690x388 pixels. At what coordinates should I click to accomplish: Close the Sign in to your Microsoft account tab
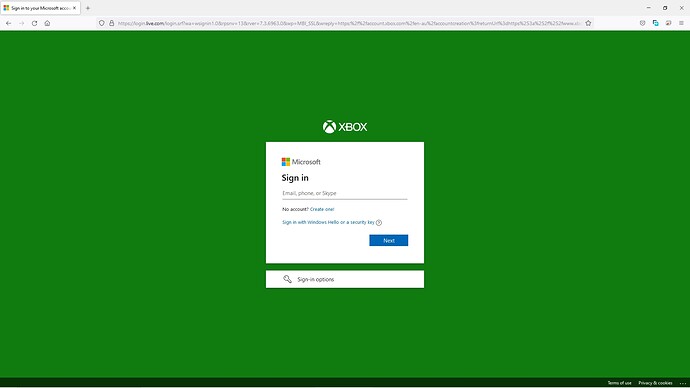click(74, 8)
